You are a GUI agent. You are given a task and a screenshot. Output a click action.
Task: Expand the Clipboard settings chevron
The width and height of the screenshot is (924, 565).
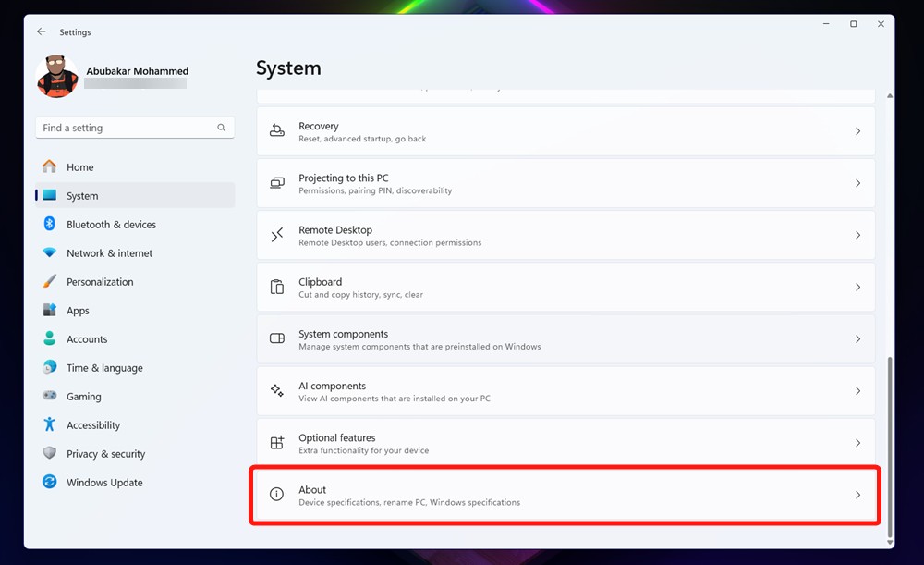858,287
